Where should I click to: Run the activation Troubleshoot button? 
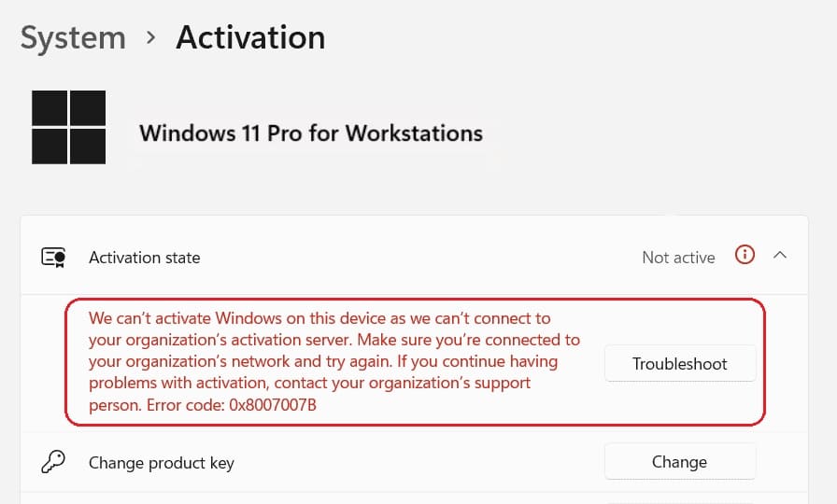pos(680,364)
